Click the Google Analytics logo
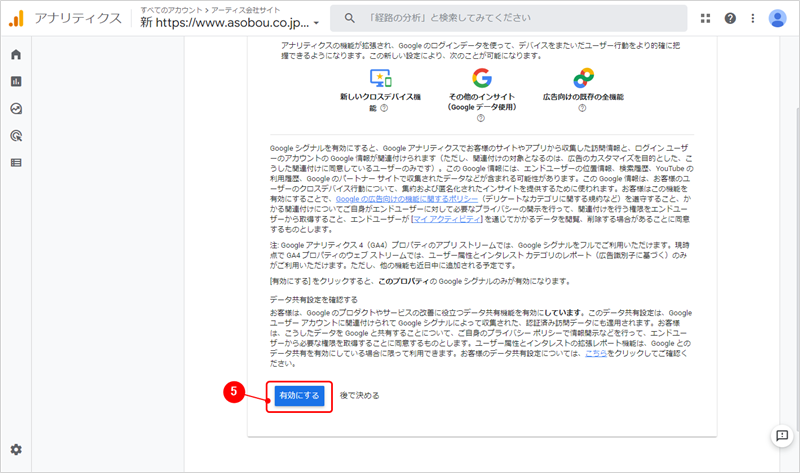Screen dimensions: 800x473 point(16,18)
